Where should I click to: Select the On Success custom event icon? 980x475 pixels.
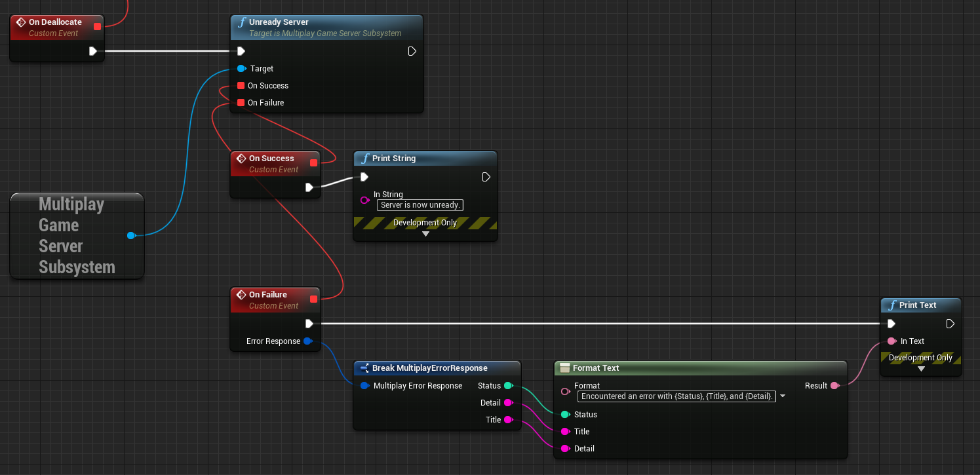pos(240,158)
